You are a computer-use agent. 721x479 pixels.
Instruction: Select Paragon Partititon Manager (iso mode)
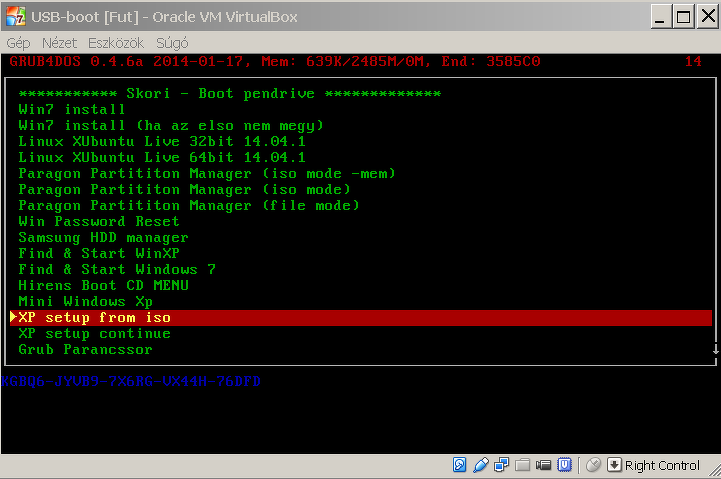[184, 189]
